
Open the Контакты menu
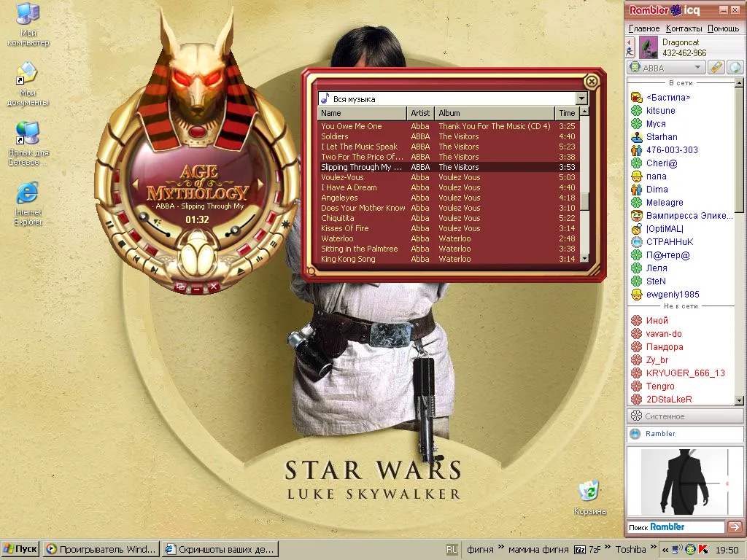click(x=684, y=28)
